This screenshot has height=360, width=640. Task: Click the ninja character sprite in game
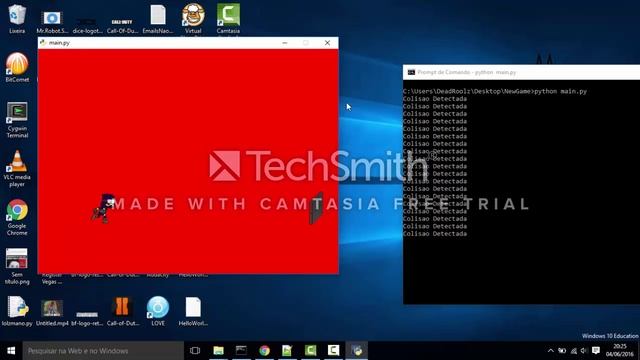tap(103, 209)
